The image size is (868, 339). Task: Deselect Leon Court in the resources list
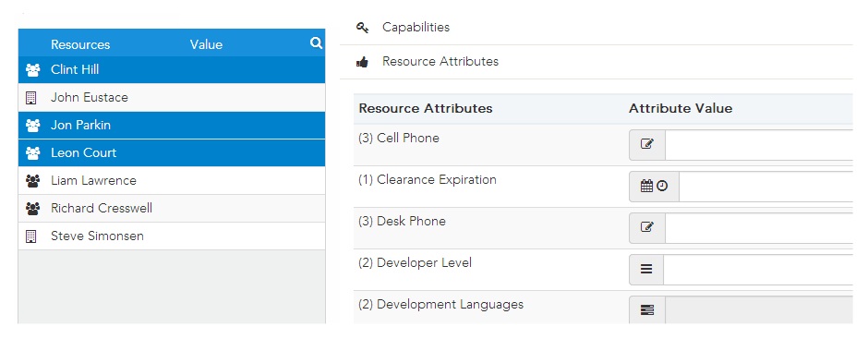pyautogui.click(x=172, y=153)
